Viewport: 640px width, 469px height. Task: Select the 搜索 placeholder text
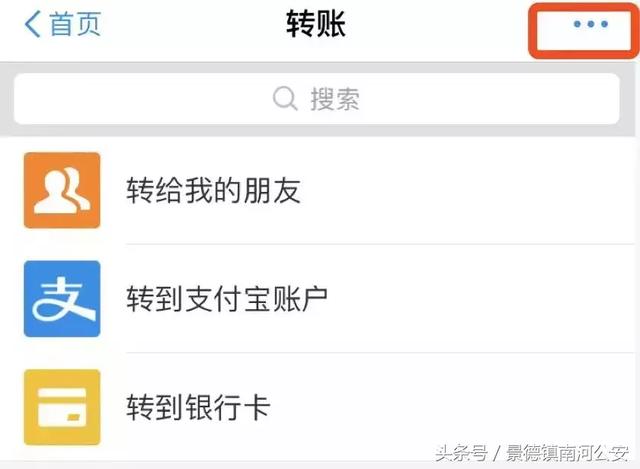335,99
